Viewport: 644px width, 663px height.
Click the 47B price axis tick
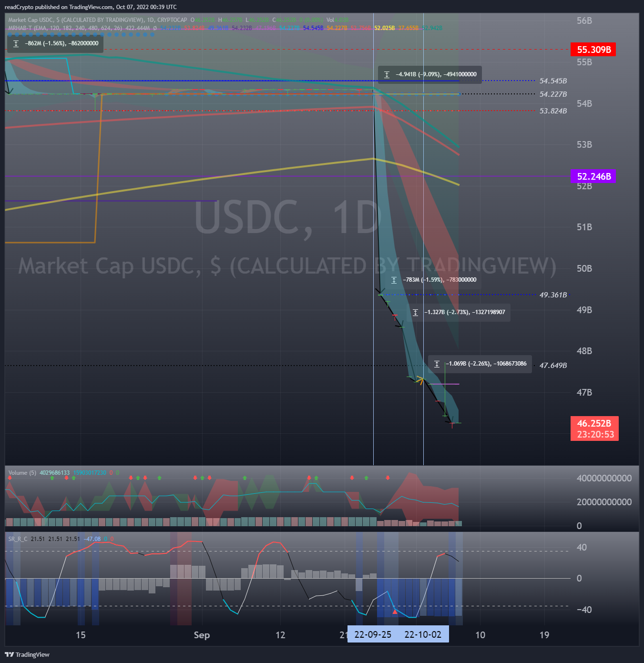pos(584,392)
